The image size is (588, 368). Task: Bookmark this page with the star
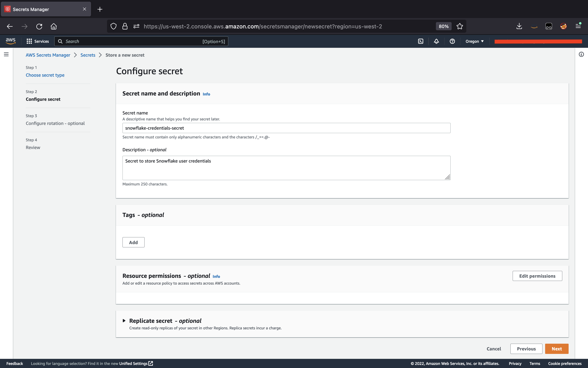[459, 26]
